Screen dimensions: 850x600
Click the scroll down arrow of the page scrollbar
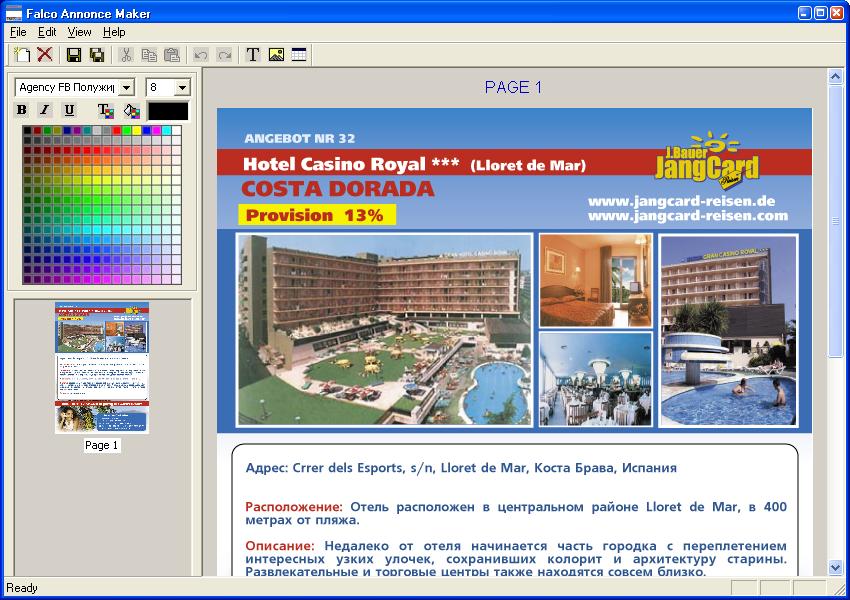[835, 567]
